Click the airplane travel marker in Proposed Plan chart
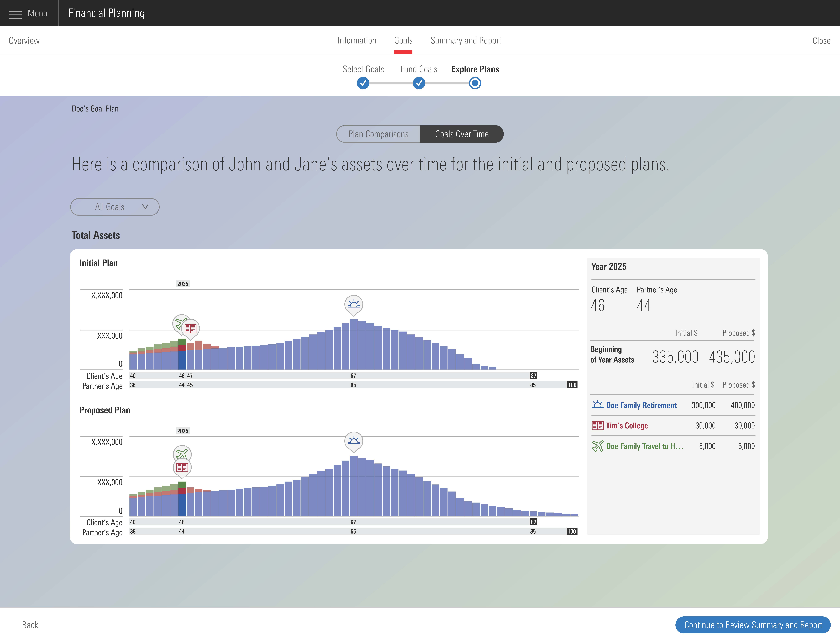Viewport: 840px width, 641px height. (x=182, y=453)
